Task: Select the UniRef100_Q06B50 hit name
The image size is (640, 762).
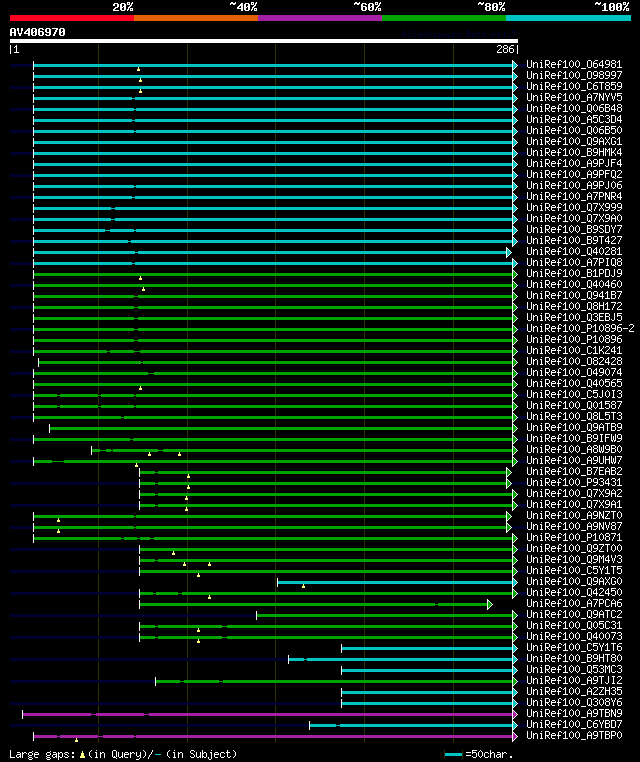Action: [574, 130]
